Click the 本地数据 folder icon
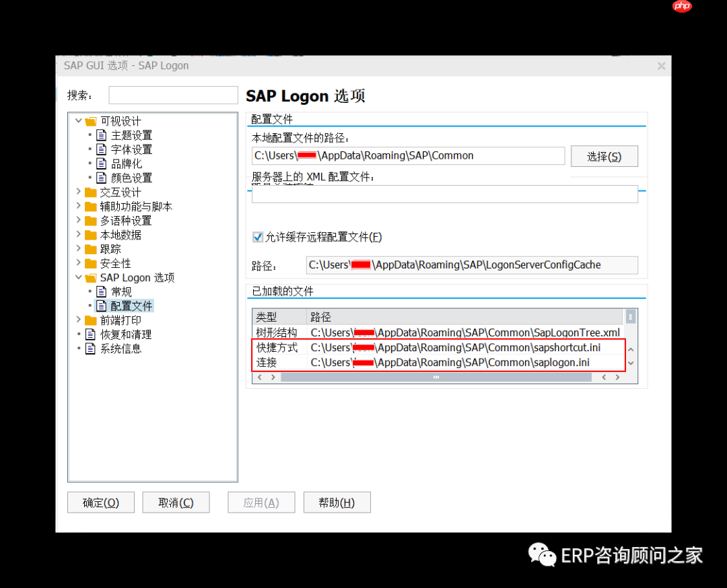This screenshot has width=727, height=588. pyautogui.click(x=90, y=235)
